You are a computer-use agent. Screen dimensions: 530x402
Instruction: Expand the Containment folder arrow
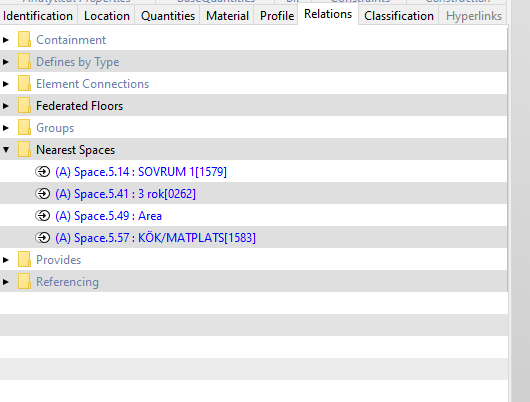click(5, 40)
